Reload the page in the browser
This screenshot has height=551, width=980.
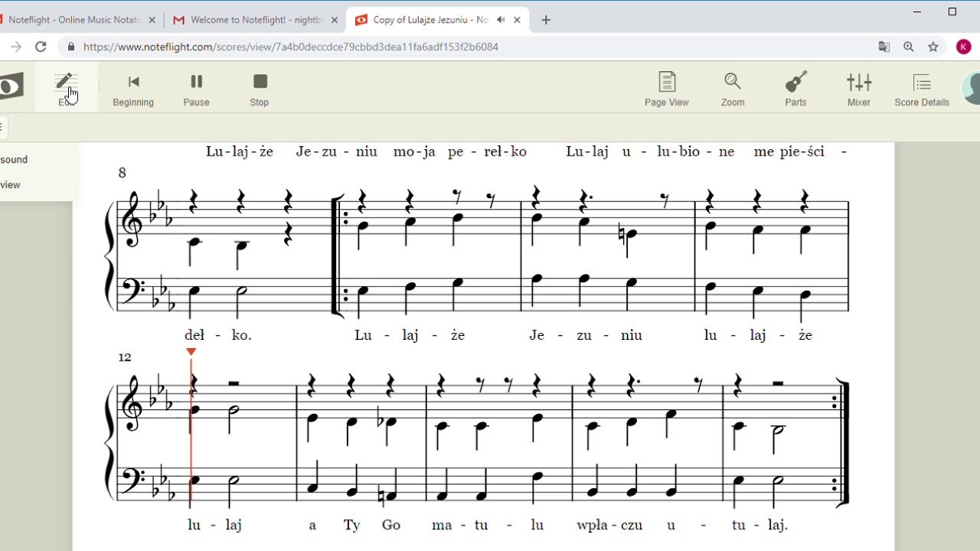(41, 47)
